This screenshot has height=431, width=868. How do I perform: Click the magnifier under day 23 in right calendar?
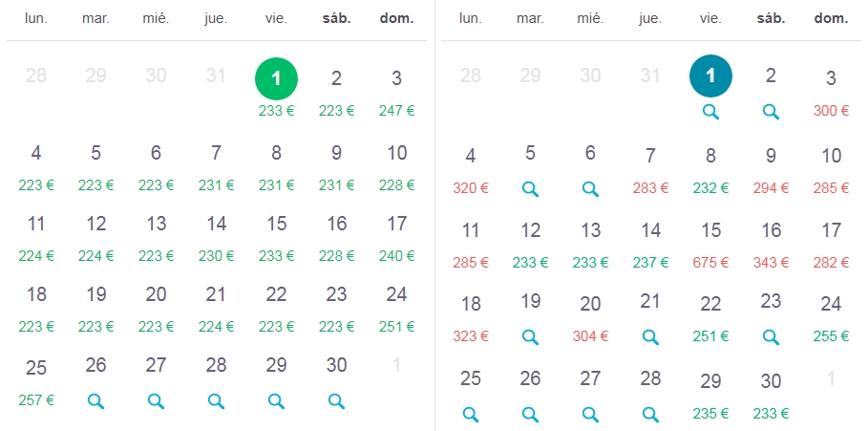pyautogui.click(x=772, y=336)
